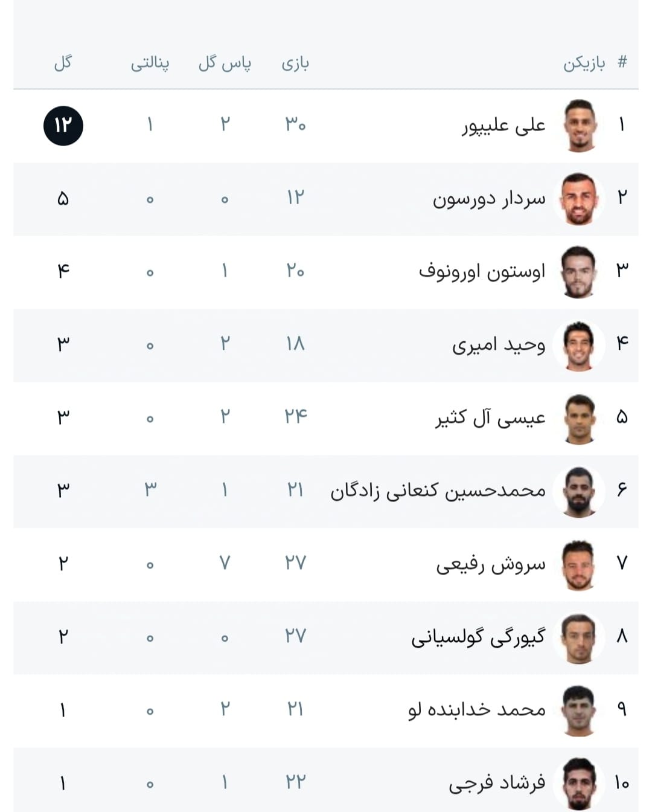Viewport: 652px width, 812px height.
Task: Click the بازیکن column header
Action: [x=584, y=63]
